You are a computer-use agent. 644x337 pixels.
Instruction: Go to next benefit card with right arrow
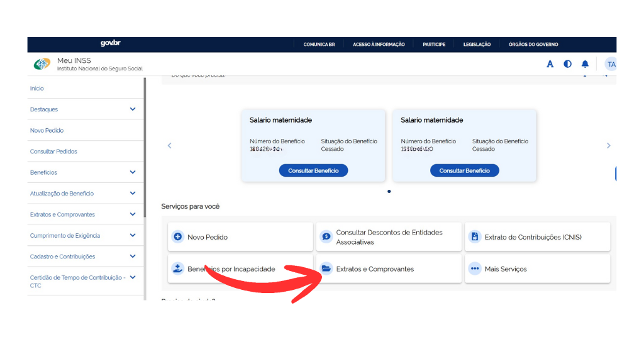608,146
